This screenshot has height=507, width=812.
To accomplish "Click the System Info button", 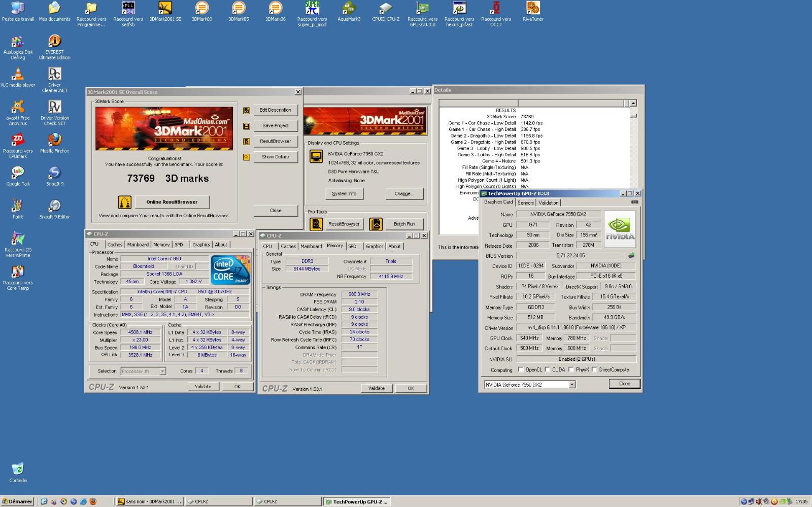I will click(344, 194).
